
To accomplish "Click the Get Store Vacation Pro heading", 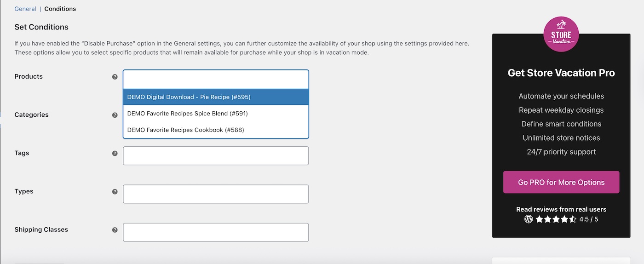I will tap(561, 73).
